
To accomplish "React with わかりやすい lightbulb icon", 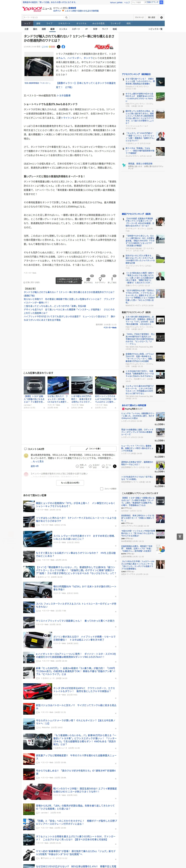I will (x=100, y=279).
